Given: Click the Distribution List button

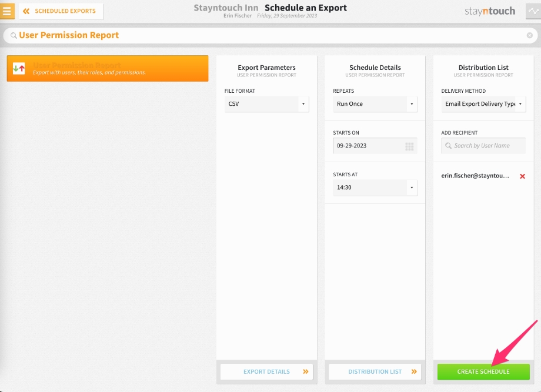Looking at the screenshot, I should point(375,371).
